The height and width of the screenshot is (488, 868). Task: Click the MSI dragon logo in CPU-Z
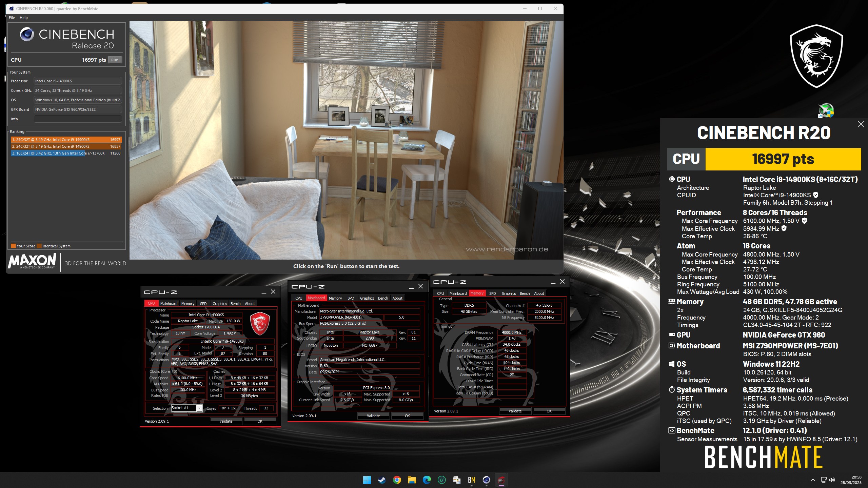click(260, 323)
